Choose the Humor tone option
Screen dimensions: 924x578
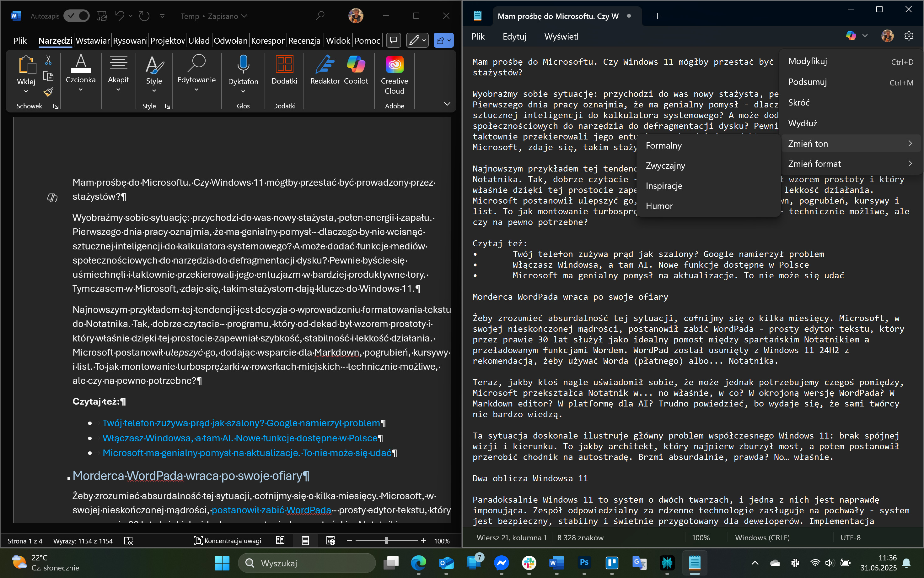click(x=708, y=206)
